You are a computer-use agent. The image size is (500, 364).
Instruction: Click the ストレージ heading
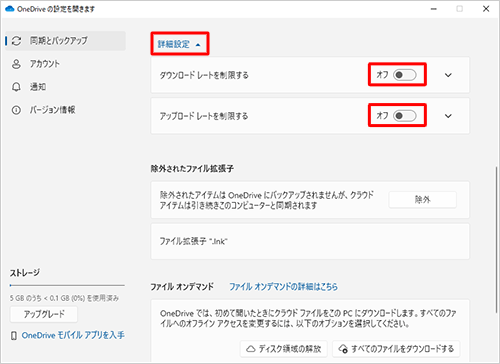pos(25,273)
